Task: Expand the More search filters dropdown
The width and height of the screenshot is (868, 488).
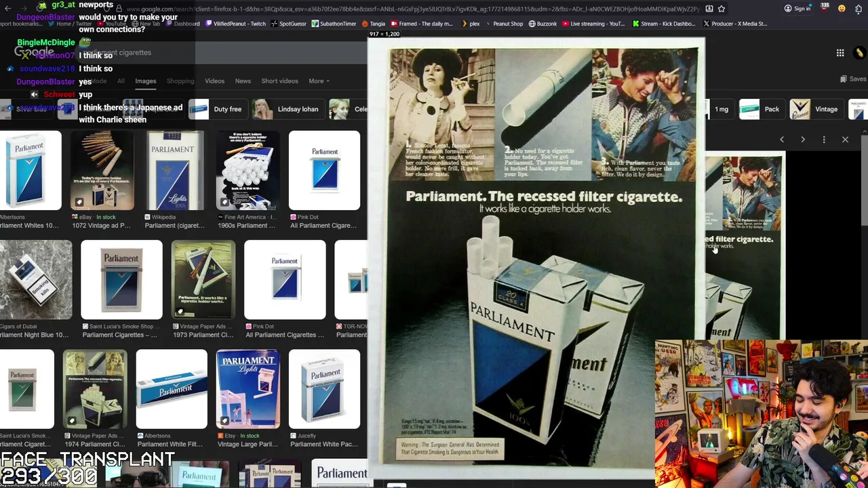Action: pyautogui.click(x=319, y=81)
